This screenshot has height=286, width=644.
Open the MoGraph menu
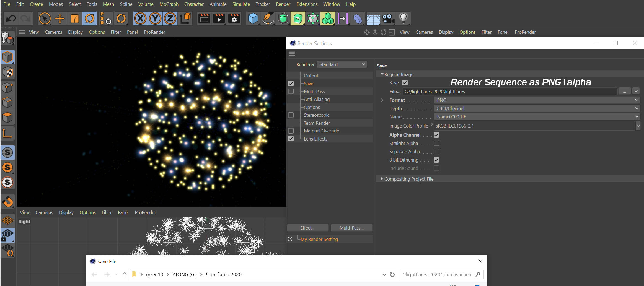(169, 4)
